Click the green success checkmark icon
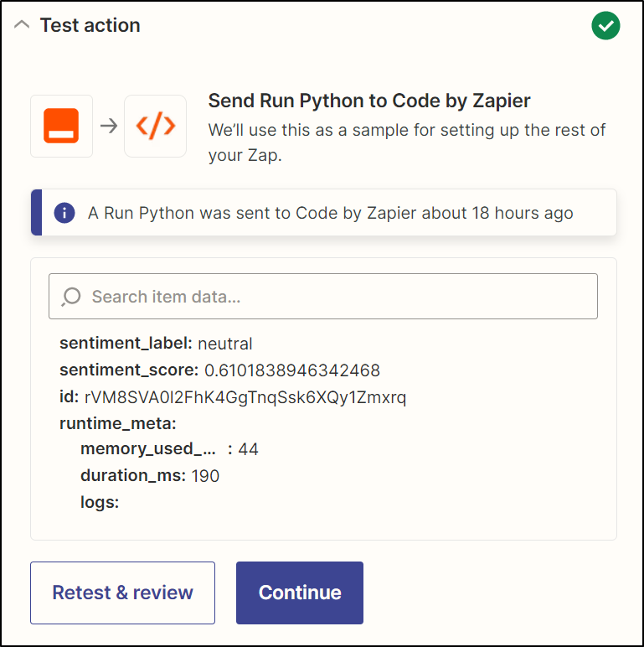Image resolution: width=644 pixels, height=647 pixels. click(x=605, y=26)
